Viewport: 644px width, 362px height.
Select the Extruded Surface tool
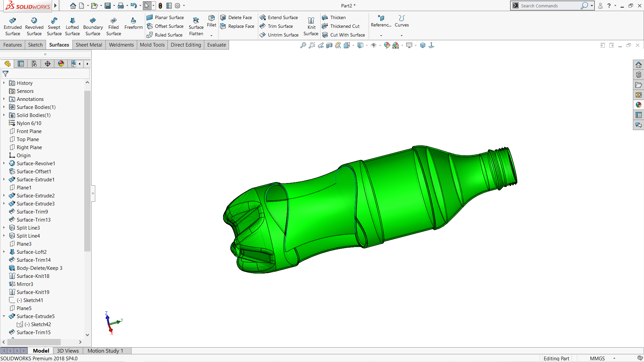(13, 26)
